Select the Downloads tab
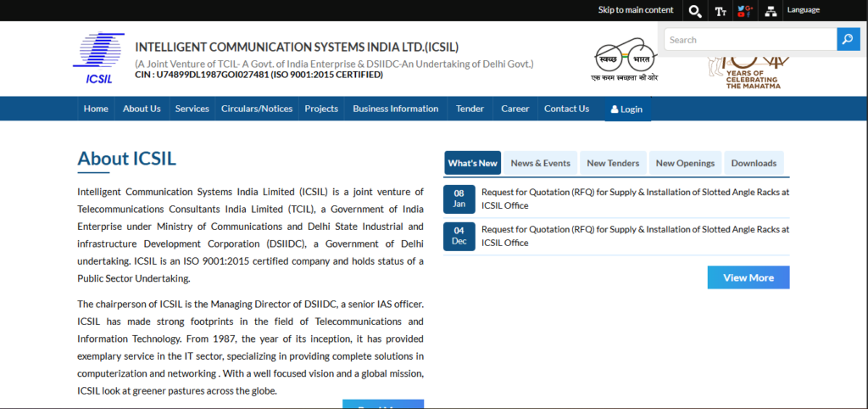The image size is (868, 409). coord(754,163)
